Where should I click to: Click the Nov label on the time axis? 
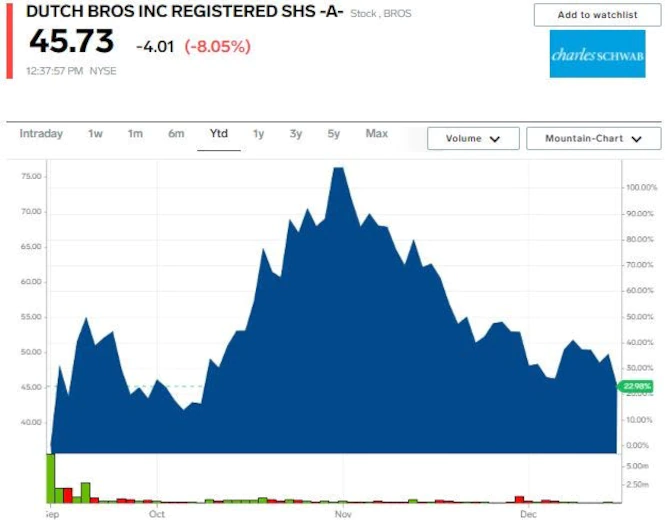[x=343, y=514]
